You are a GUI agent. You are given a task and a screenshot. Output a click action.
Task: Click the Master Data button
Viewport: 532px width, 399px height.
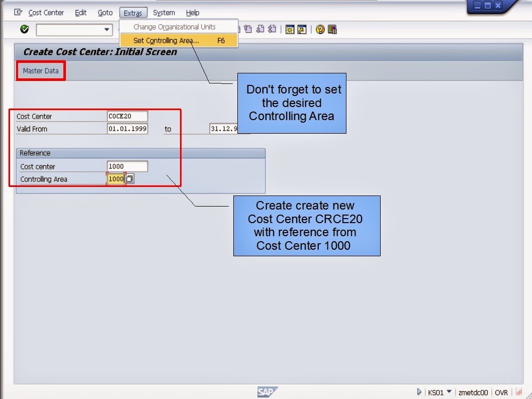pos(40,71)
